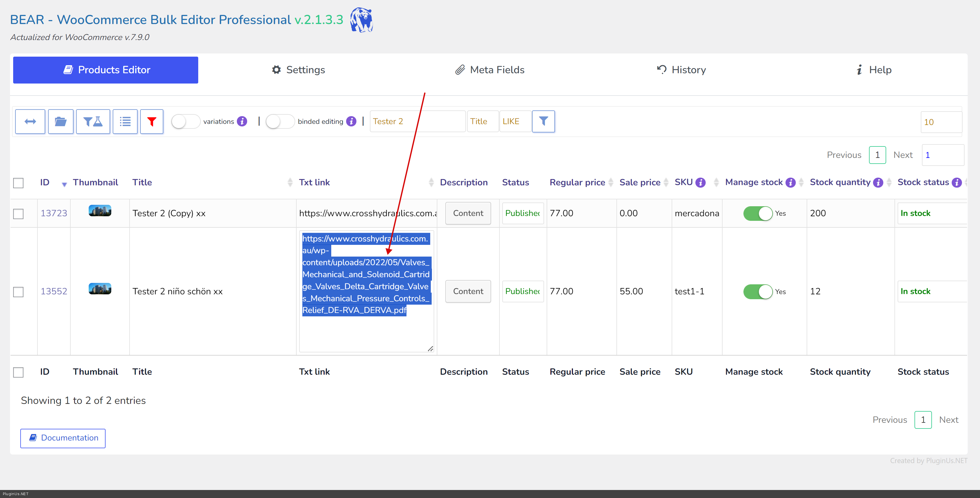Click the double-arrow expand toolbar icon
This screenshot has height=498, width=980.
[30, 121]
